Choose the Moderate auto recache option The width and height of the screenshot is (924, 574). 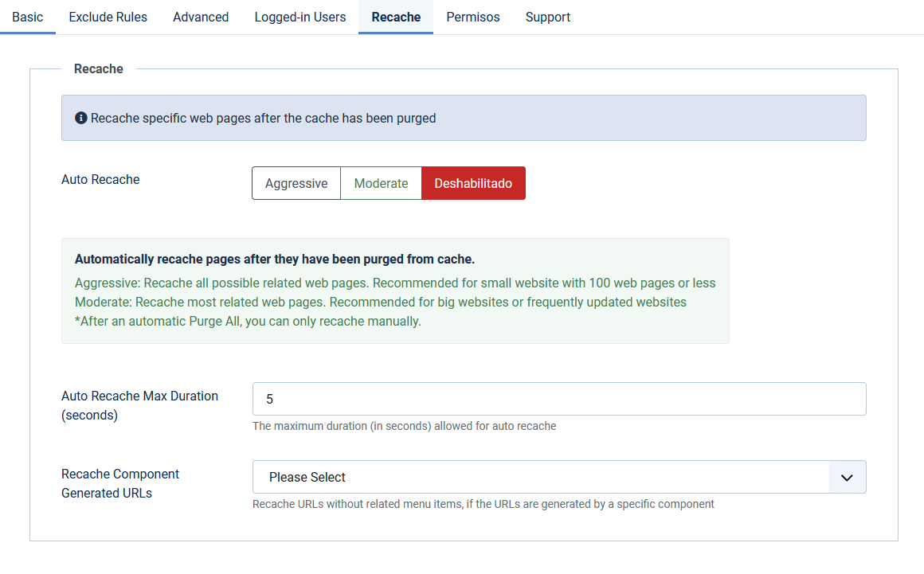pos(381,183)
